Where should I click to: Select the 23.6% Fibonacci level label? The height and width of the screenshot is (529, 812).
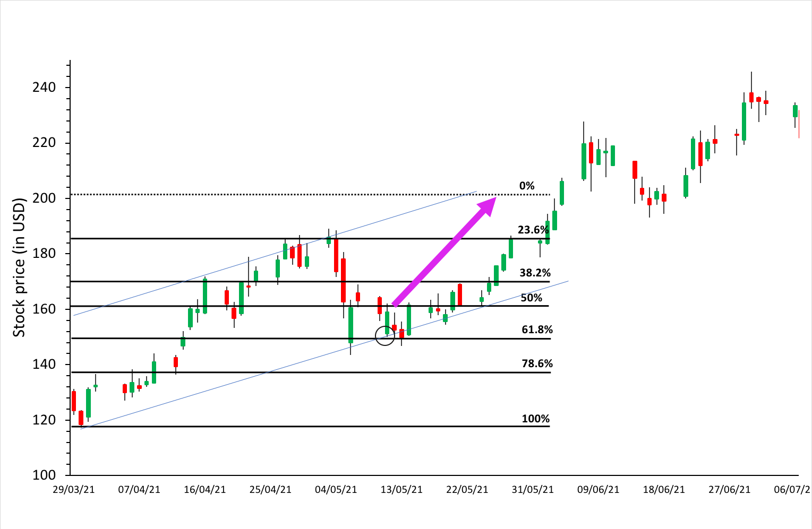pos(533,230)
